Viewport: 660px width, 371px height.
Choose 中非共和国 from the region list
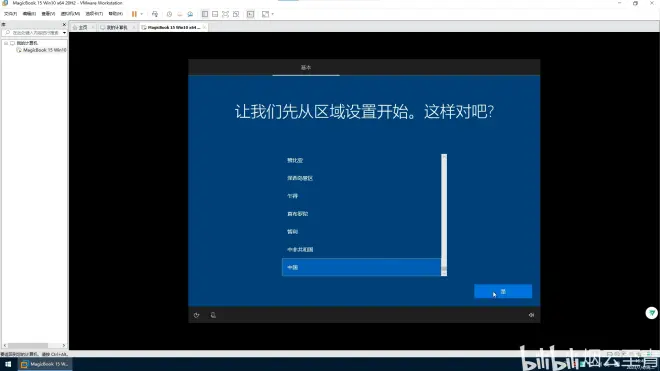361,249
